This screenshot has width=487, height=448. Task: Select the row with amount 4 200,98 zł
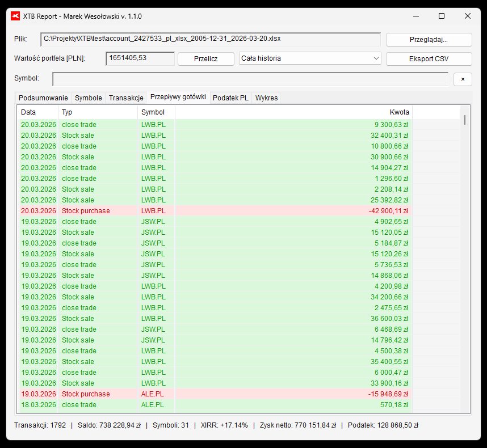point(215,286)
